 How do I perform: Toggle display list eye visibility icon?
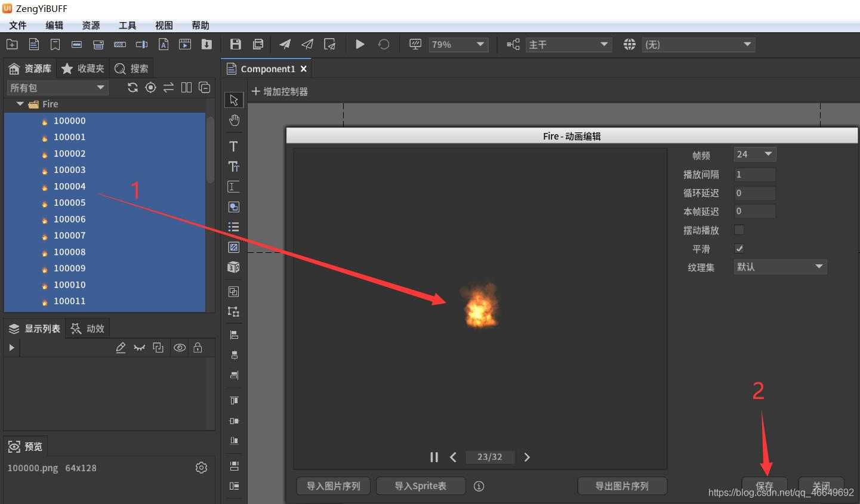pos(180,348)
